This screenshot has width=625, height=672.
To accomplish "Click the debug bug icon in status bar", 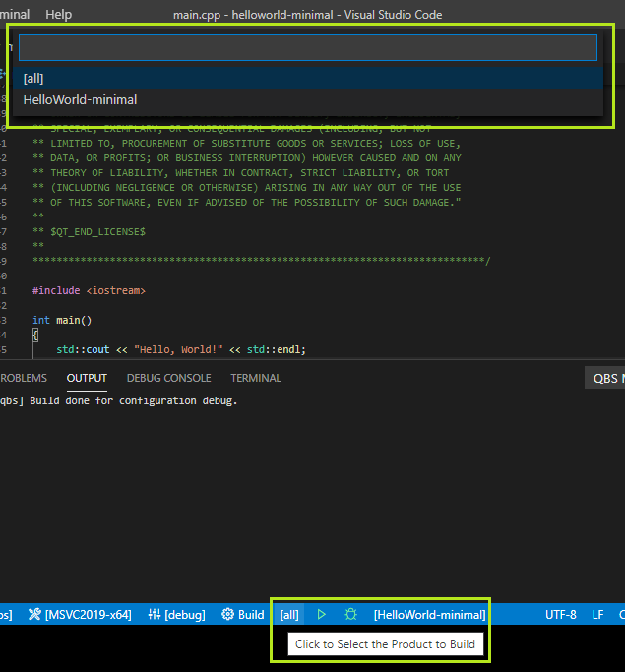I will (351, 614).
